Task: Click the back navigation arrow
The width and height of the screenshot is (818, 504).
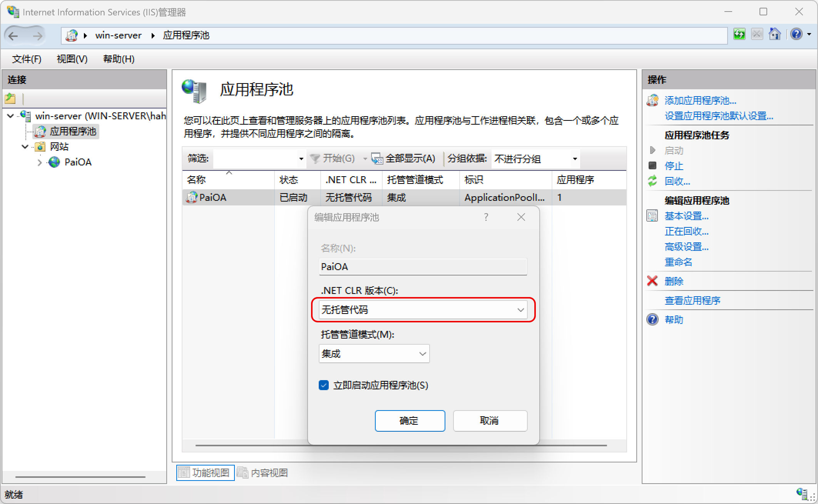Action: [x=13, y=36]
